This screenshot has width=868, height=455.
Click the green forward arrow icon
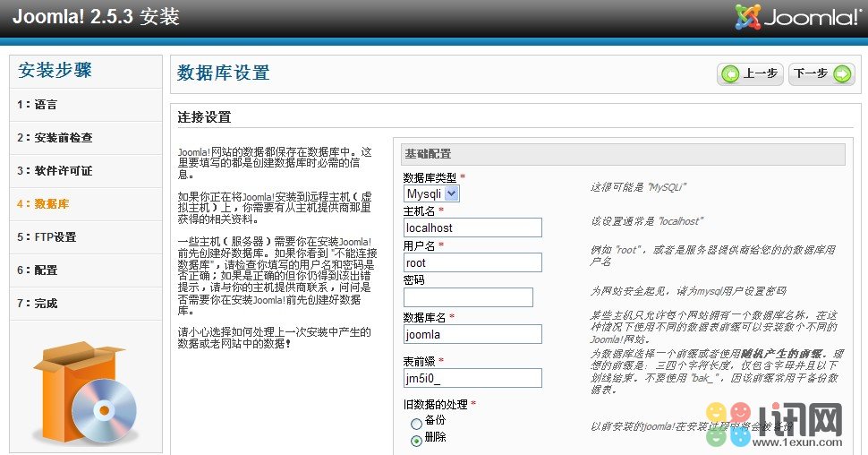(841, 74)
